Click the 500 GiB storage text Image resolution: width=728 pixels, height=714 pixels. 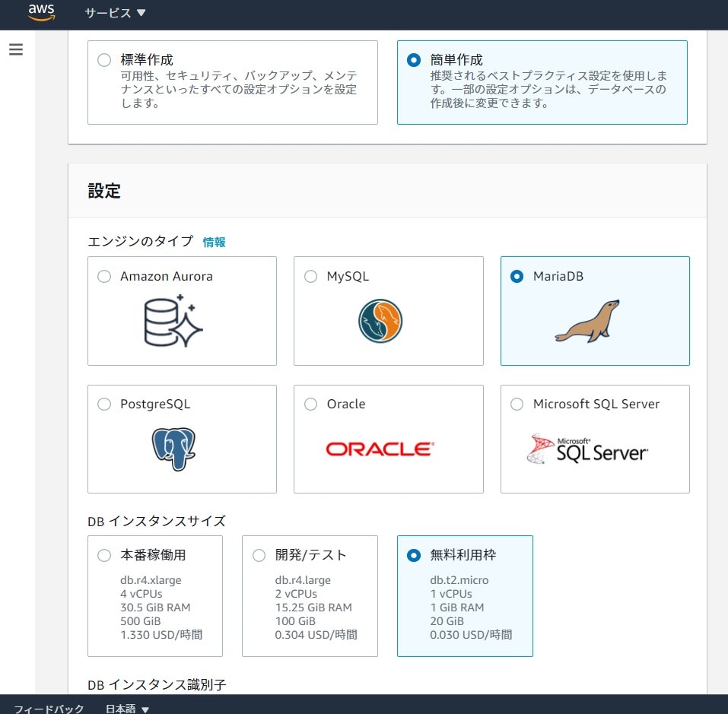(140, 621)
